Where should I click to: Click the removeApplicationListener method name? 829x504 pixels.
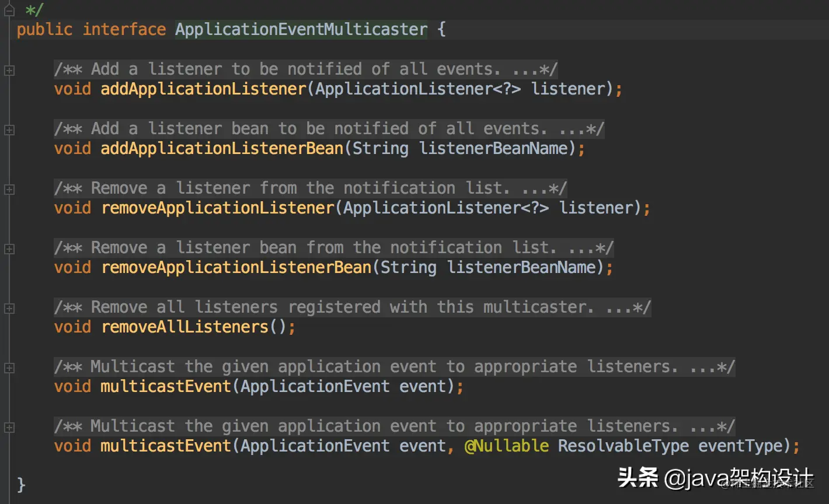[x=217, y=208]
